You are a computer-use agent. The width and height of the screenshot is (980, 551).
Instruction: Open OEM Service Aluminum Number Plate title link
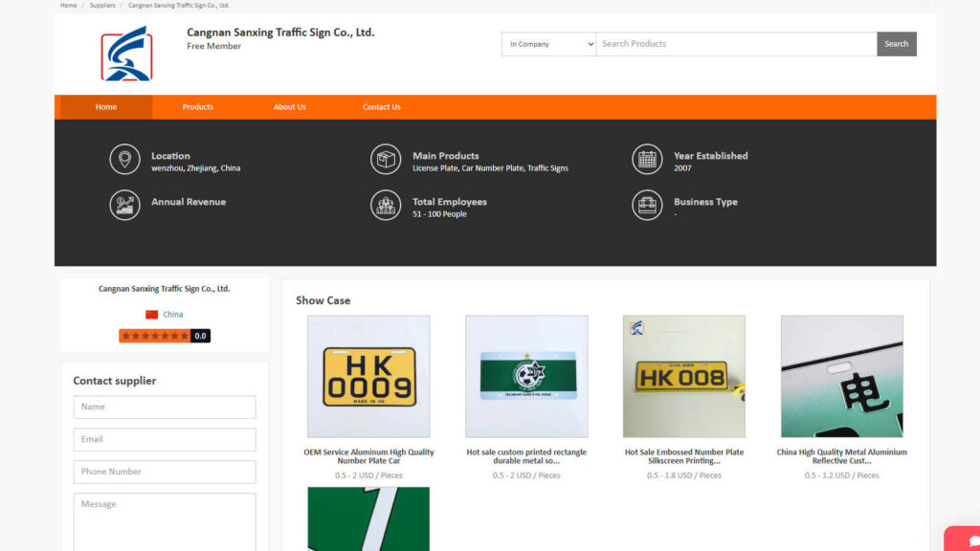coord(368,456)
